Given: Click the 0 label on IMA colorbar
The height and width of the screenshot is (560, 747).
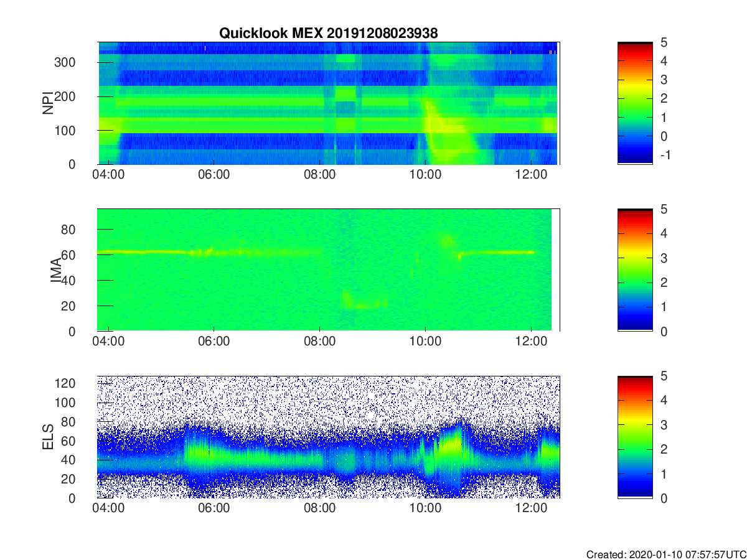Looking at the screenshot, I should pos(665,331).
